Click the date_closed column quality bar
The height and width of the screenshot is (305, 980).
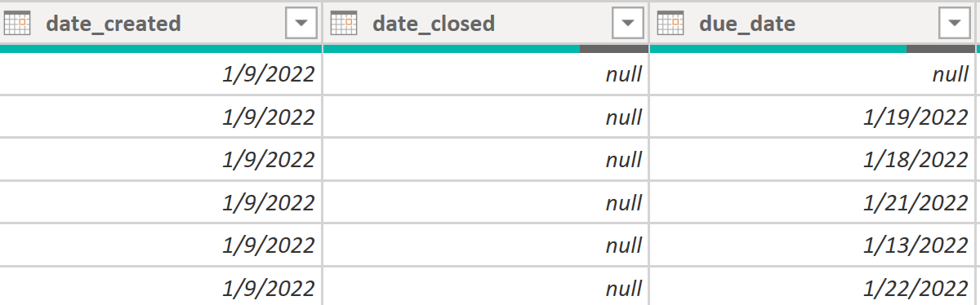[x=486, y=49]
